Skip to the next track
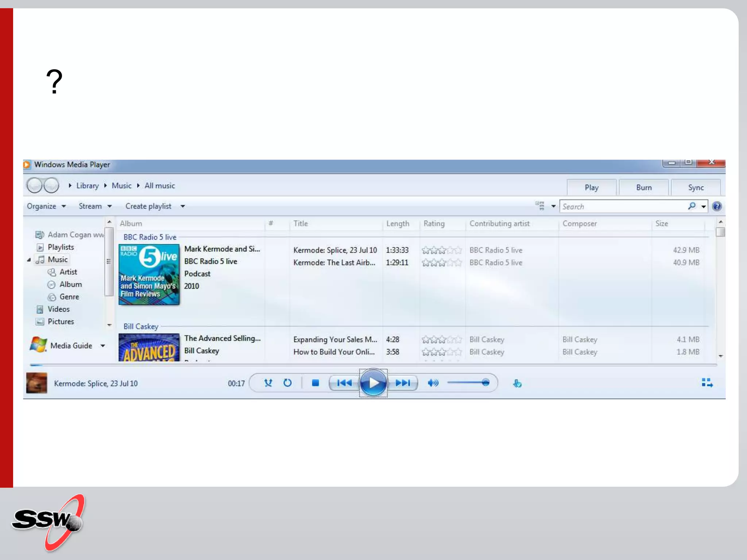The width and height of the screenshot is (747, 560). 403,383
